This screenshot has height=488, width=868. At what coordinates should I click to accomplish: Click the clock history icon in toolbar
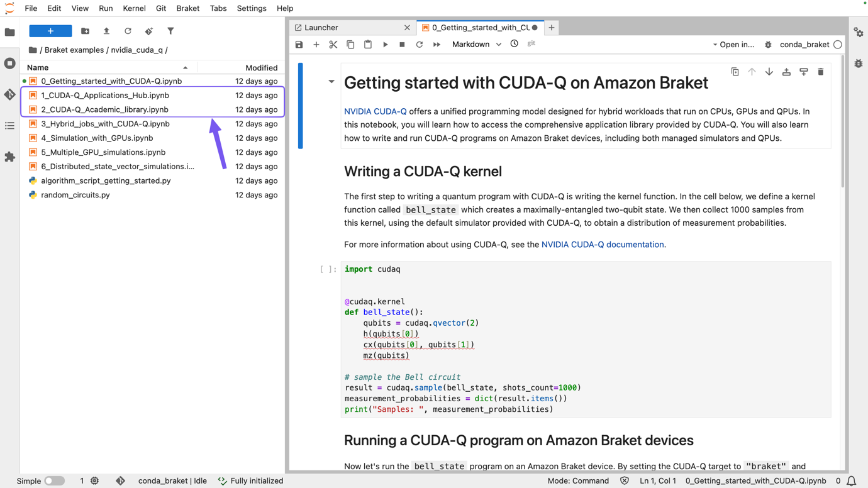click(515, 44)
